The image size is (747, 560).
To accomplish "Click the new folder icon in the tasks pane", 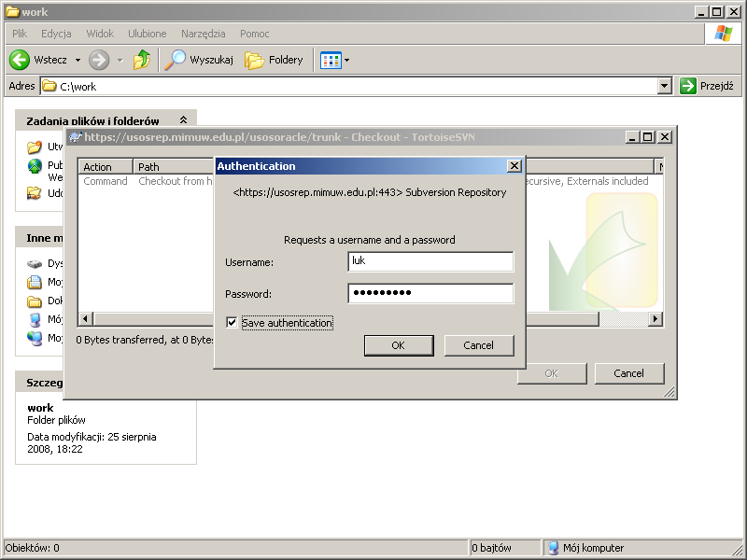I will 35,147.
